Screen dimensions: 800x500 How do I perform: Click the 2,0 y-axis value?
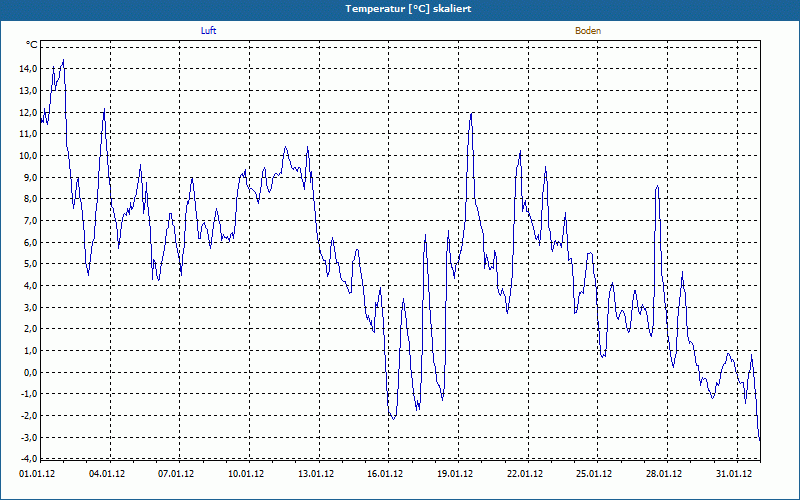(x=30, y=329)
